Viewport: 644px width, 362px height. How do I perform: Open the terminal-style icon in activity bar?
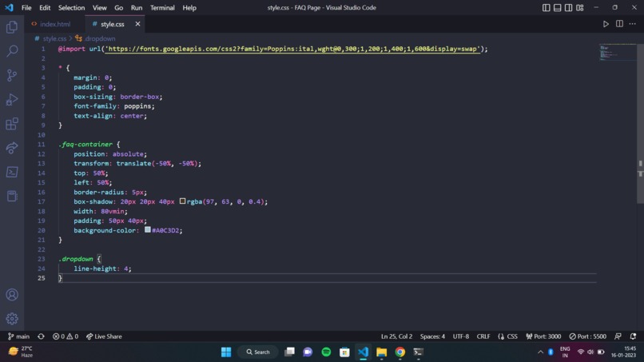point(12,172)
